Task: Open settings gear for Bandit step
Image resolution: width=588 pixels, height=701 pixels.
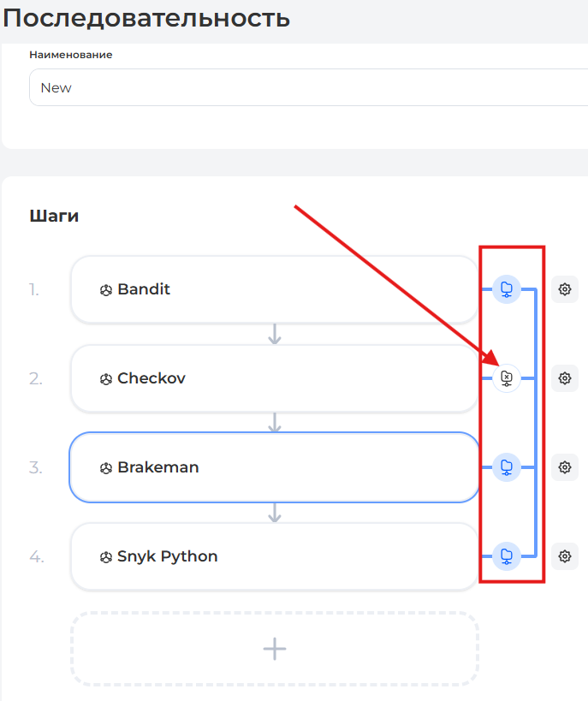Action: click(565, 289)
